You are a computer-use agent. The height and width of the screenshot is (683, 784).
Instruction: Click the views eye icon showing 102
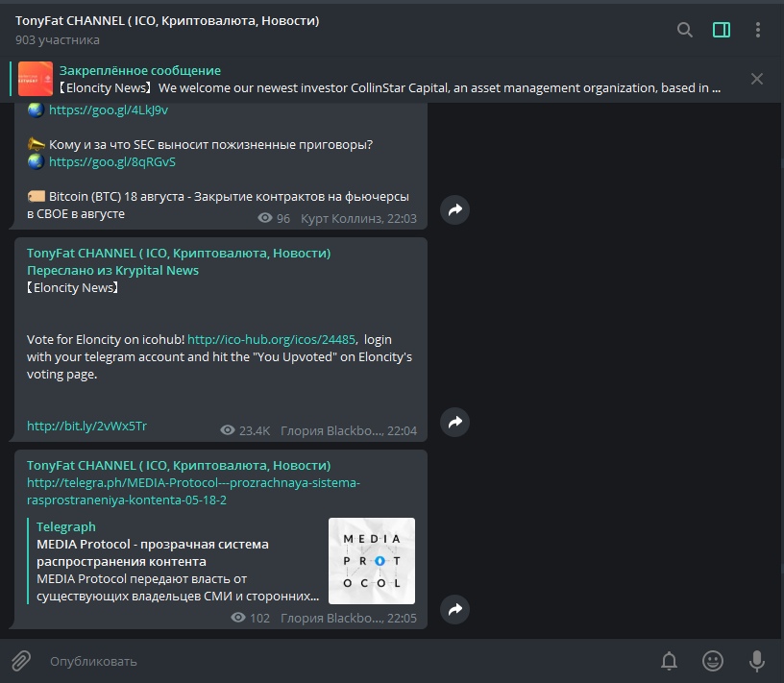tap(238, 618)
